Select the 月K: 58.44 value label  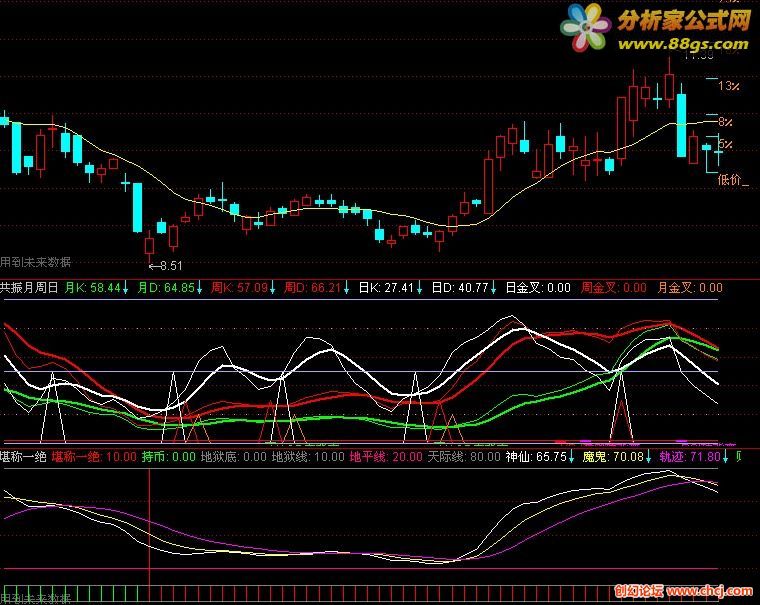pyautogui.click(x=93, y=288)
